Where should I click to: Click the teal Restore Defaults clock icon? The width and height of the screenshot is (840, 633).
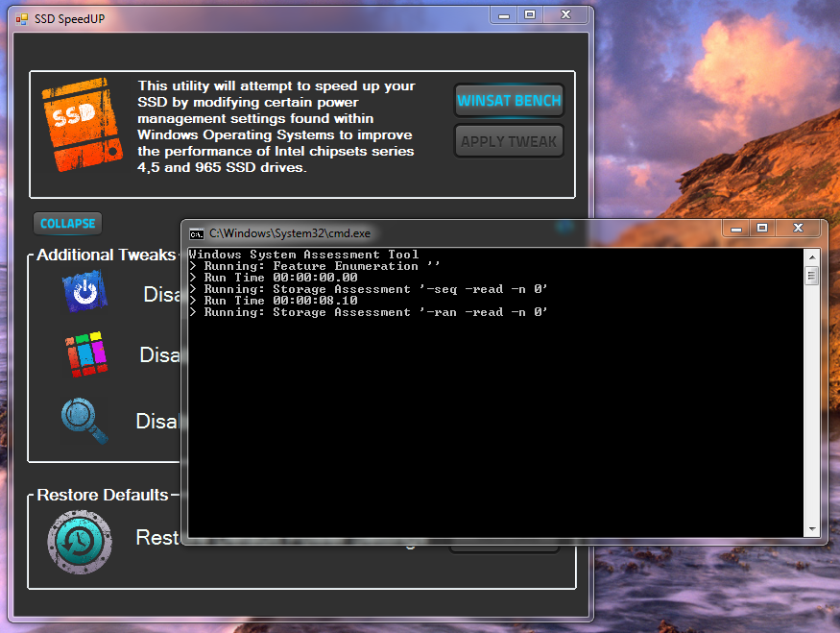point(80,543)
